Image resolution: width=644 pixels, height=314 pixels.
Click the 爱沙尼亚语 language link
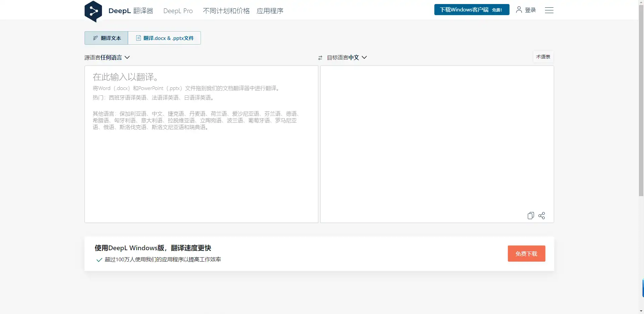click(246, 114)
